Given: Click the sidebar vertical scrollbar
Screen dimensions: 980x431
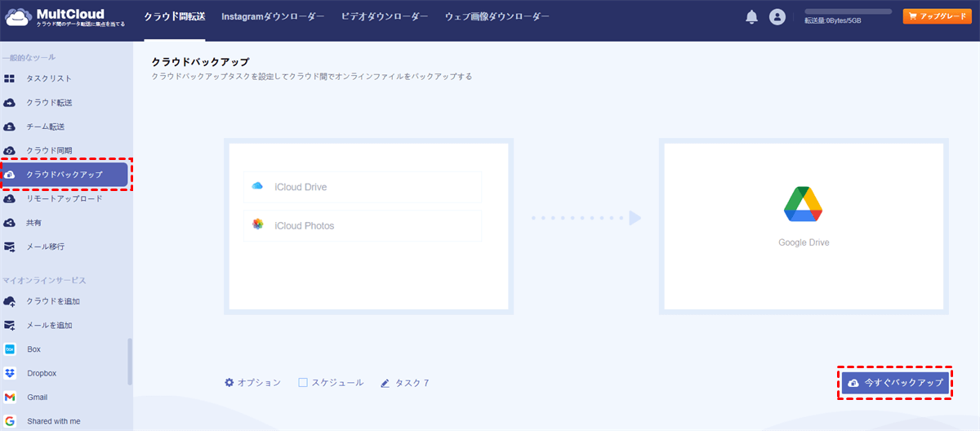Looking at the screenshot, I should [130, 362].
